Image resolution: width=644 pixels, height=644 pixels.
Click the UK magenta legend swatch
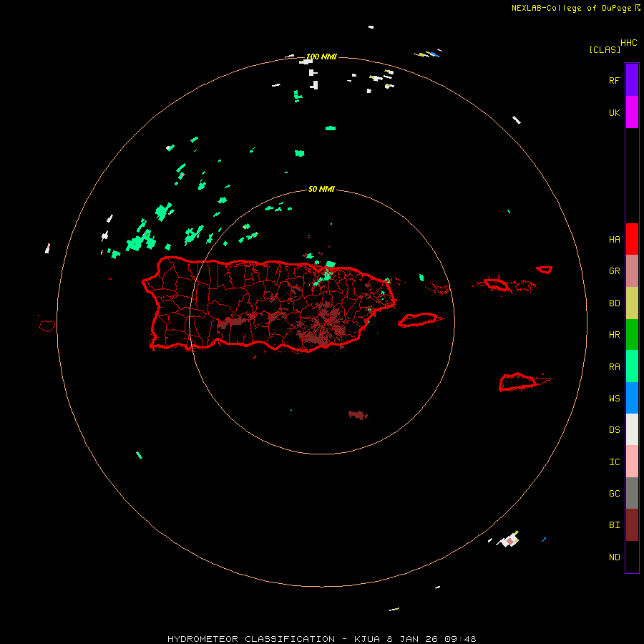pos(632,112)
